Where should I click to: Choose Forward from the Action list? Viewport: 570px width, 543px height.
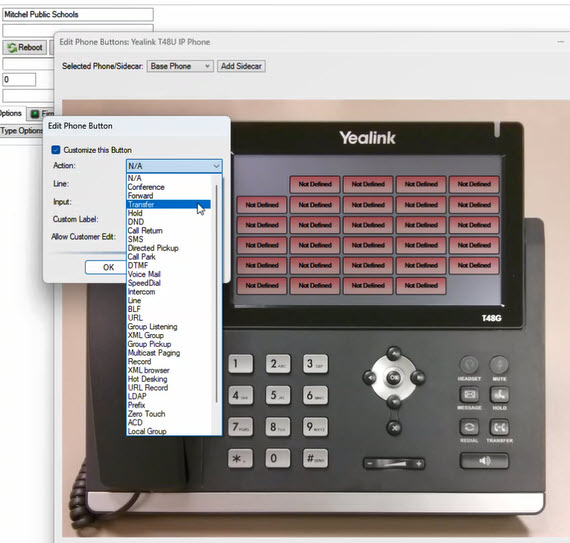coord(169,196)
